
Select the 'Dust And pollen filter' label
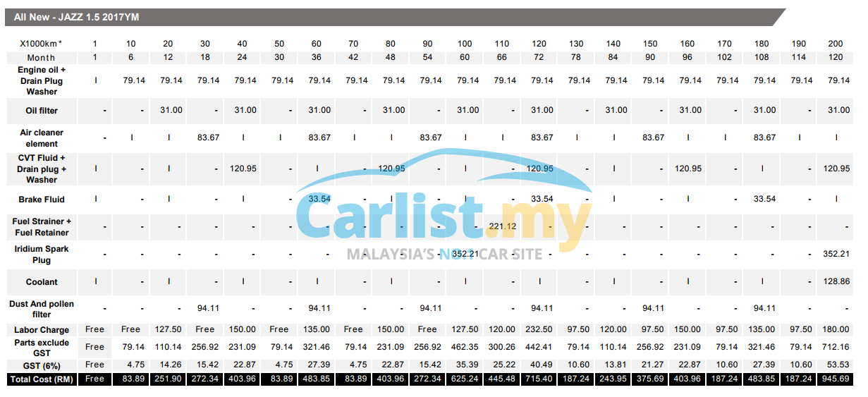[42, 309]
